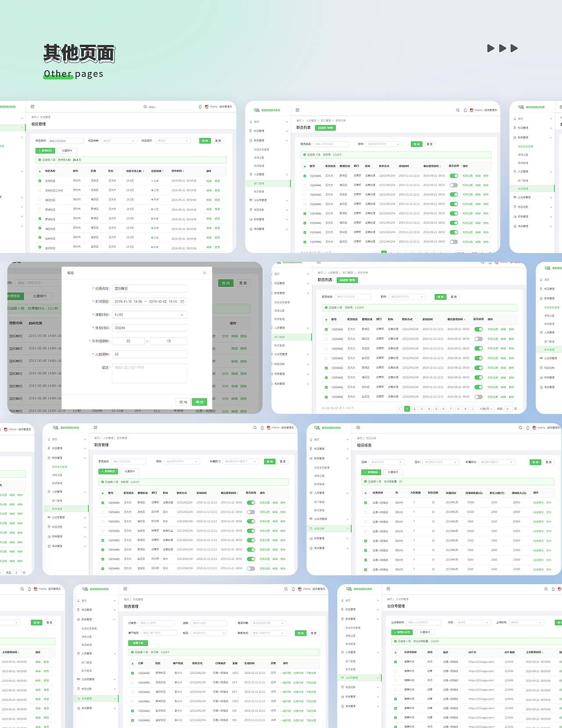
Task: Click 描述 textarea in 编辑 dialog
Action: (x=149, y=373)
